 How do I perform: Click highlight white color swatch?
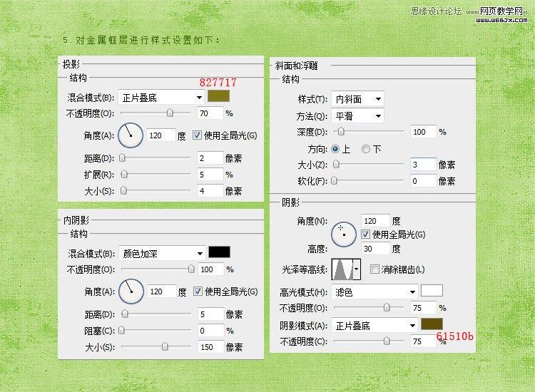[432, 290]
